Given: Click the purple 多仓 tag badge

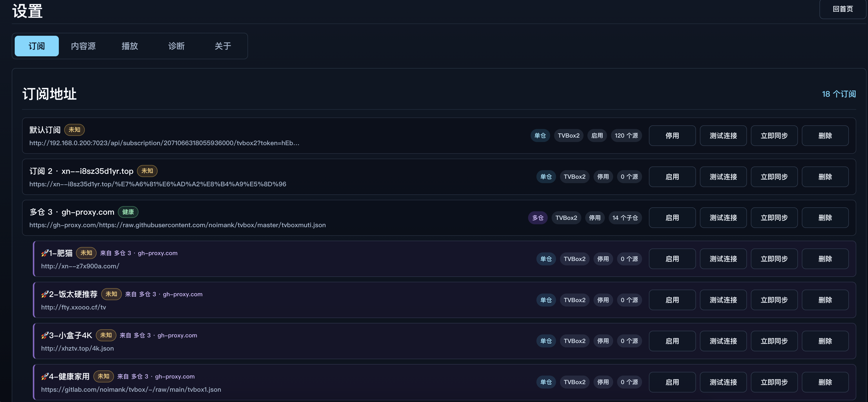Looking at the screenshot, I should [x=537, y=218].
